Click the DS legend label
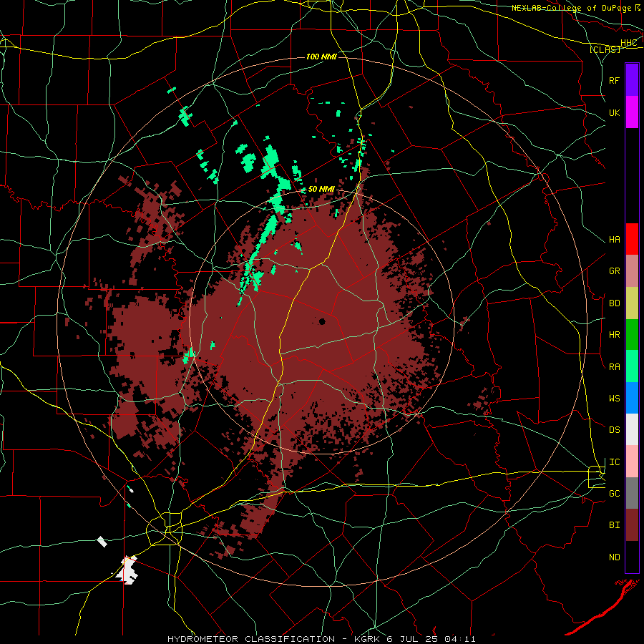 [x=615, y=430]
